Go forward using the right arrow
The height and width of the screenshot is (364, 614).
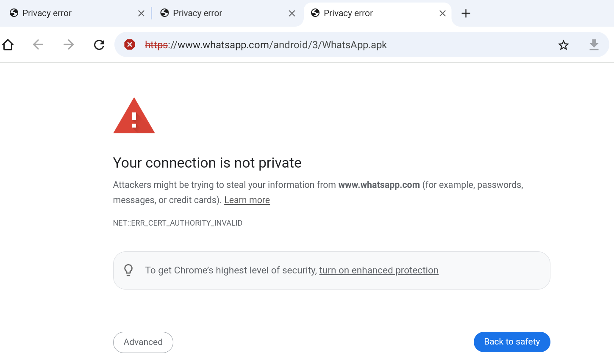(x=69, y=45)
